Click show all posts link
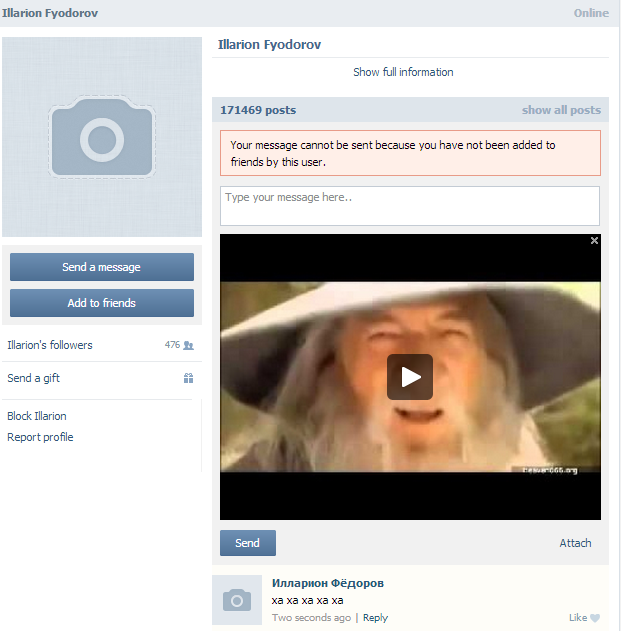Image resolution: width=634 pixels, height=631 pixels. tap(561, 110)
